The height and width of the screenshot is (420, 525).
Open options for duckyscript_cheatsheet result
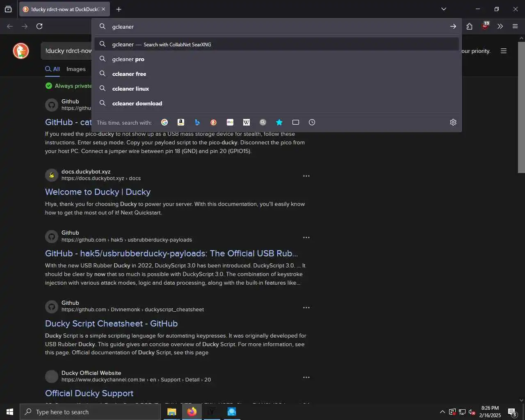(x=306, y=308)
